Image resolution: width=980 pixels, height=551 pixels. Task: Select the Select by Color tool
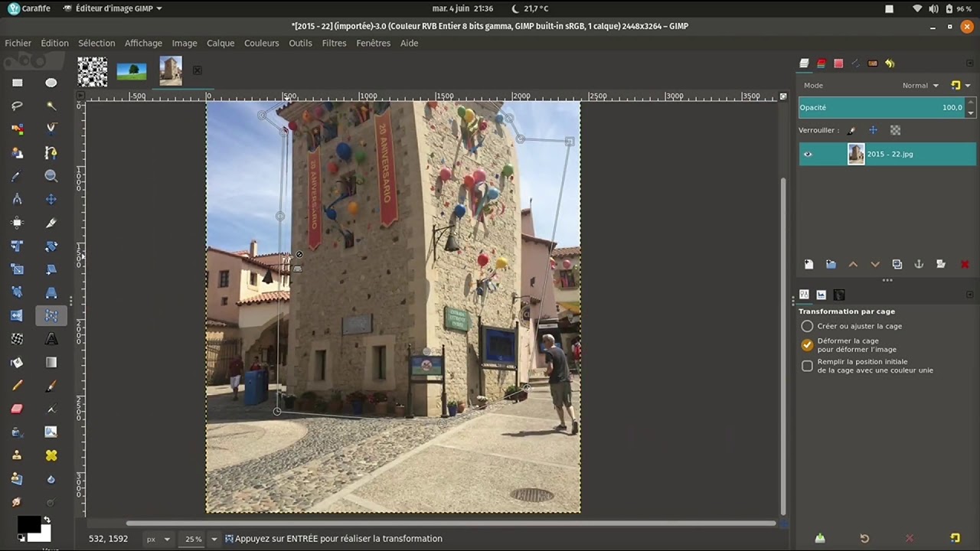point(17,129)
